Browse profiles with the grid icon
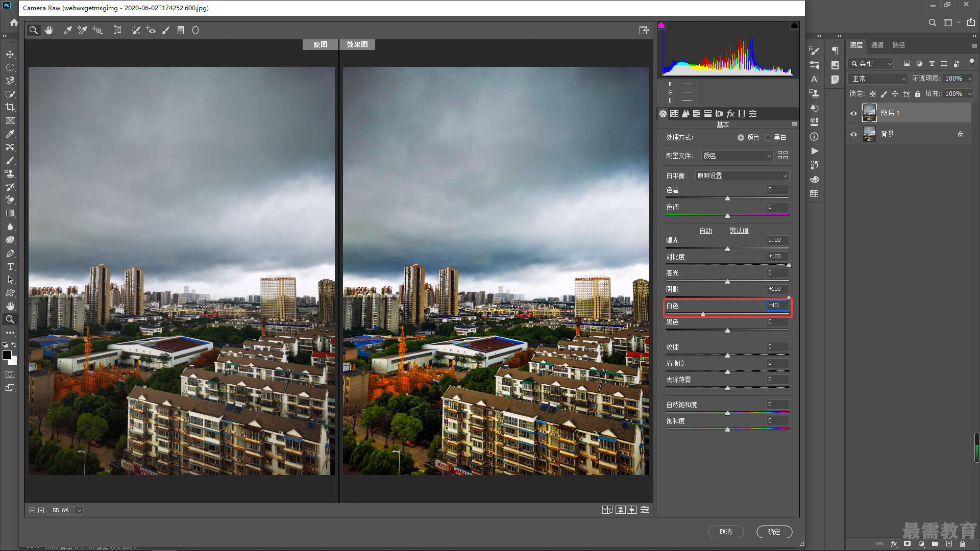 tap(782, 156)
